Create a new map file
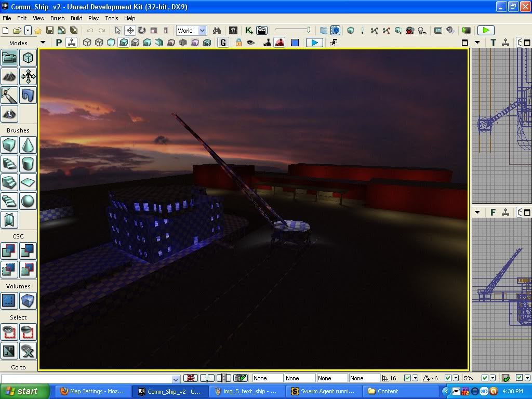Screen dimensions: 532x399 click(5, 31)
